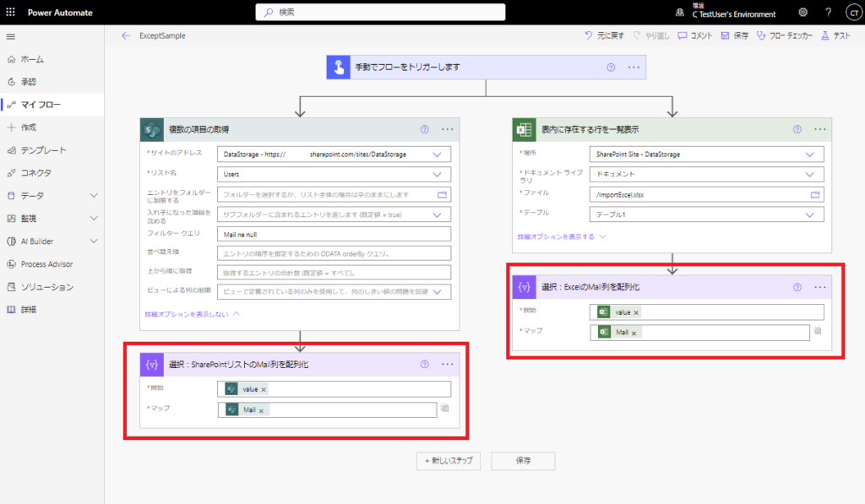The height and width of the screenshot is (504, 865).
Task: Expand 監視 in the sidebar
Action: point(94,219)
